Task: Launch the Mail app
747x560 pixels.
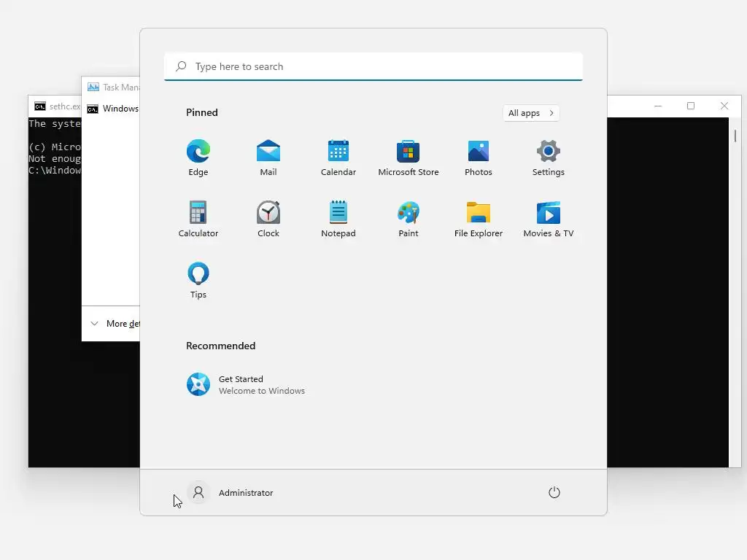Action: (268, 157)
